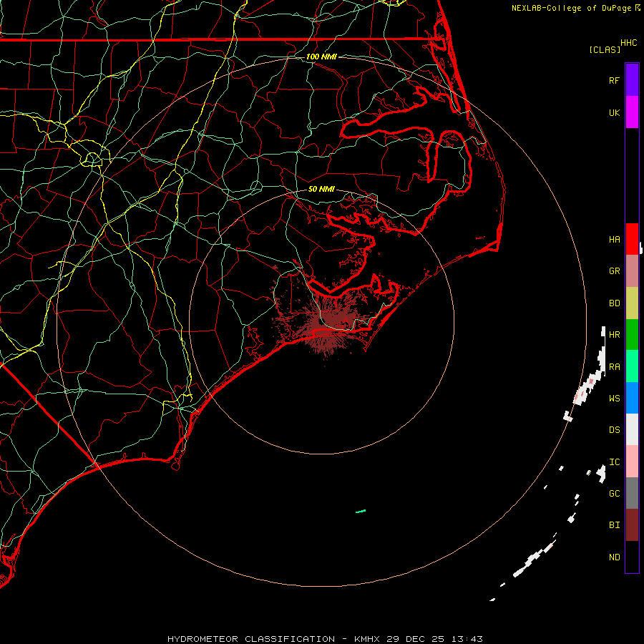Click the HA red legend swatch
Screen dimensions: 644x644
[x=632, y=239]
